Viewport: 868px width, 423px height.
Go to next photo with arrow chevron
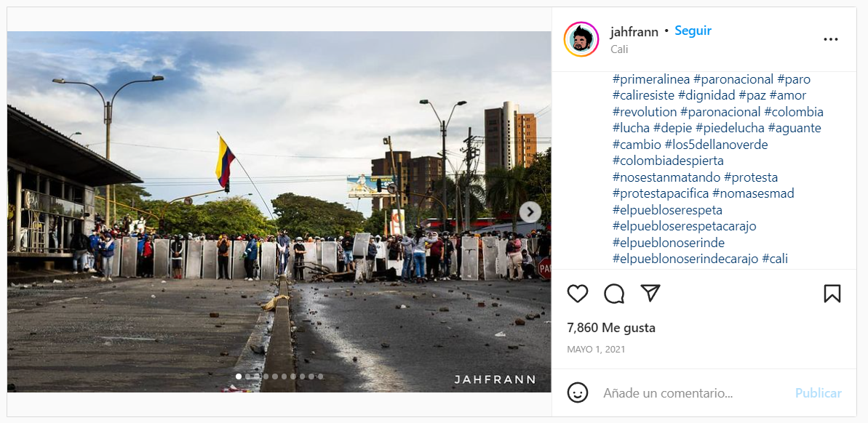(530, 211)
